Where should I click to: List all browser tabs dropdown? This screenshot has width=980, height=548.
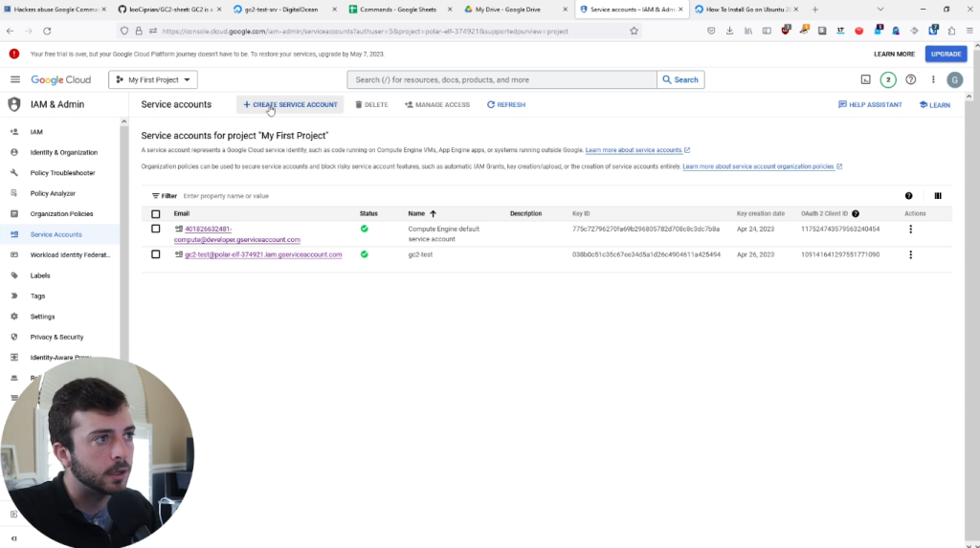880,10
